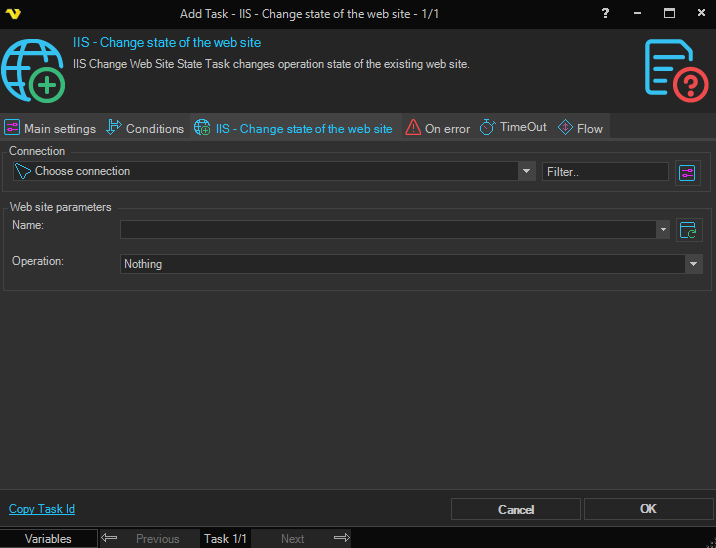
Task: Click the Task 1/1 indicator
Action: tap(225, 539)
